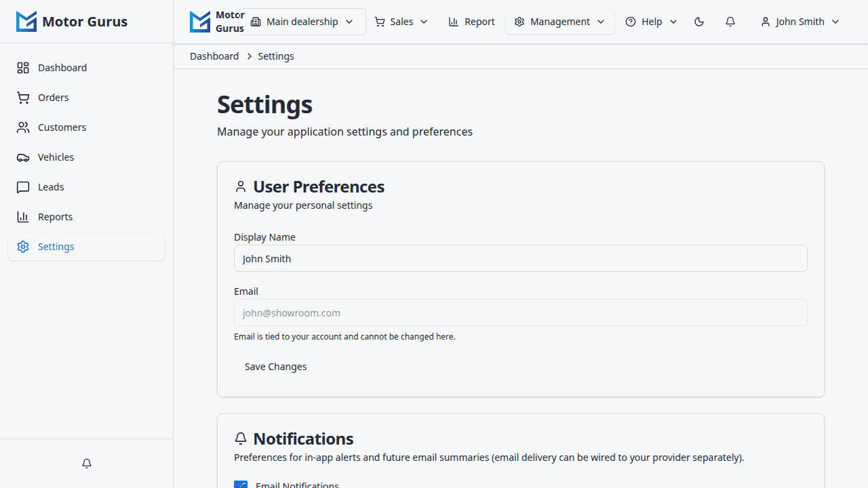
Task: Click "Email is tied to your account" note
Action: [344, 337]
